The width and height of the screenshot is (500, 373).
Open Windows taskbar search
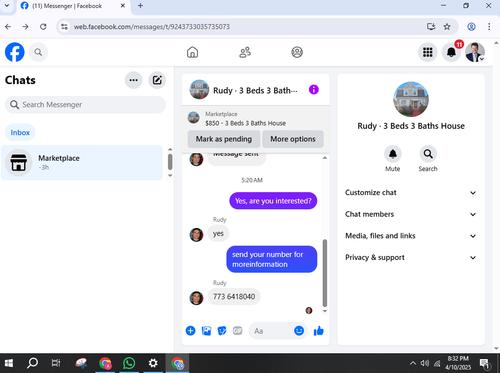32,363
